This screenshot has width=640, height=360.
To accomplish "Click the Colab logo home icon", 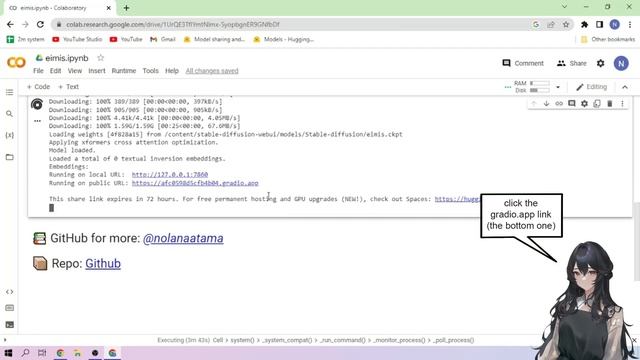I will pos(16,62).
